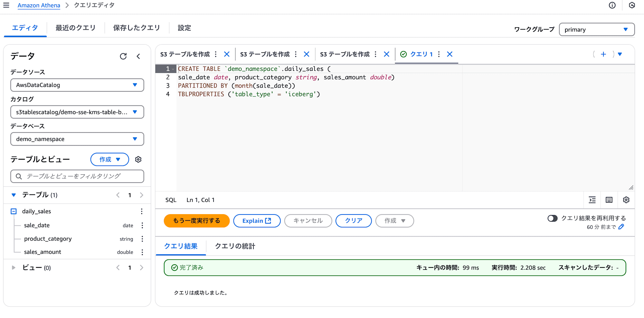The image size is (644, 318).
Task: Close the third S3 テーブルを作成 tab
Action: tap(387, 54)
